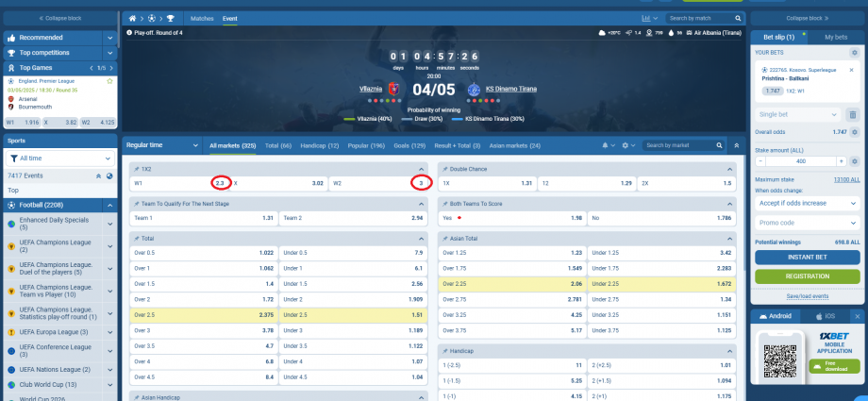Expand Promo code field
This screenshot has width=868, height=401.
[x=808, y=223]
